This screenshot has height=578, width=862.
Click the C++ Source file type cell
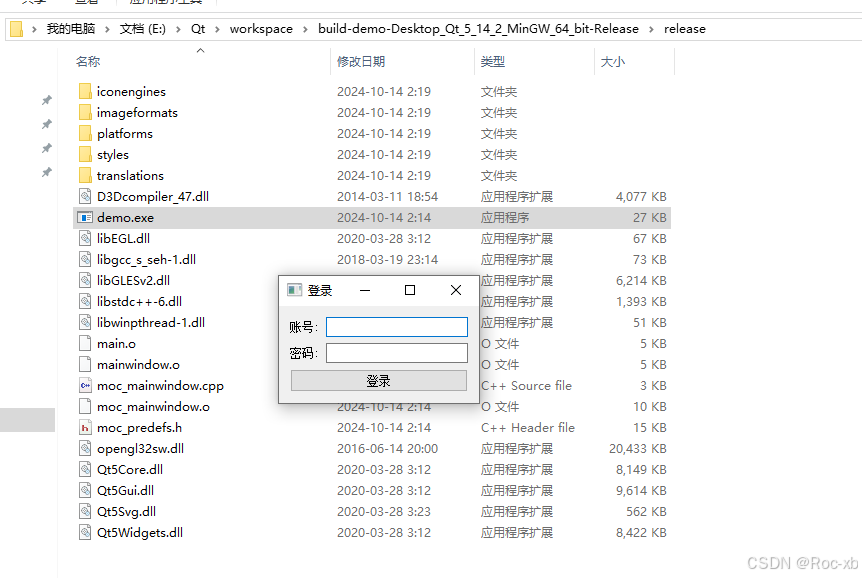click(527, 386)
